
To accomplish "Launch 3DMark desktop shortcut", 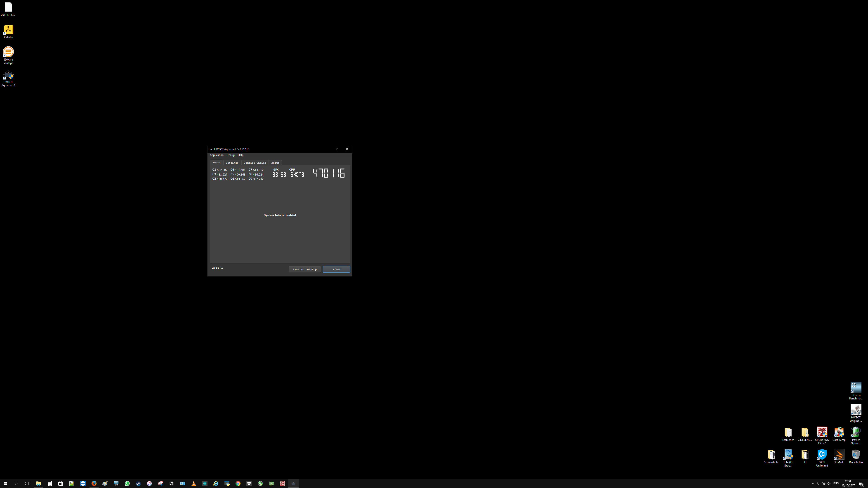I will (x=839, y=456).
